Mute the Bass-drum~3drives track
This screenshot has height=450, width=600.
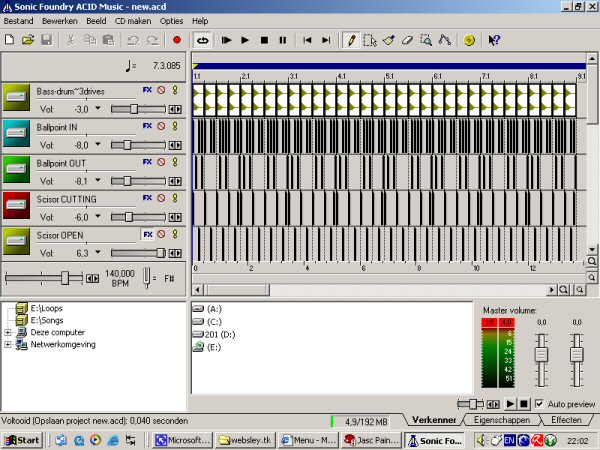click(161, 90)
